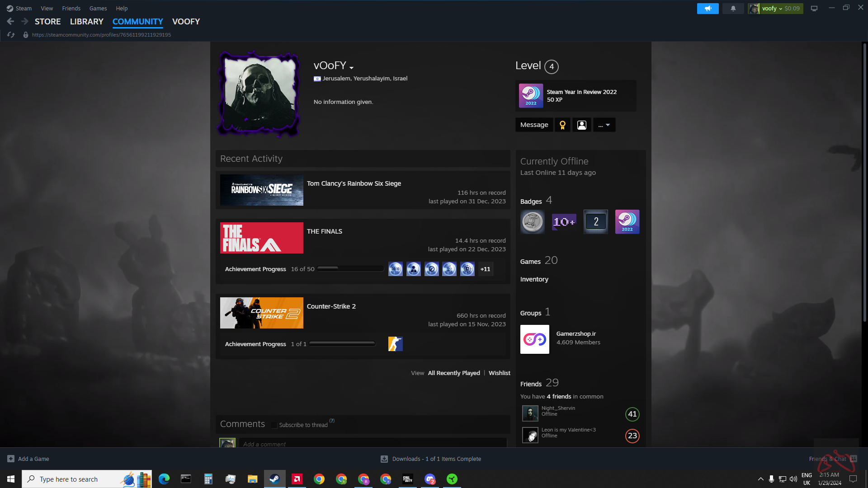Switch to Big Picture mode icon
Screen dimensions: 868x488
point(814,8)
